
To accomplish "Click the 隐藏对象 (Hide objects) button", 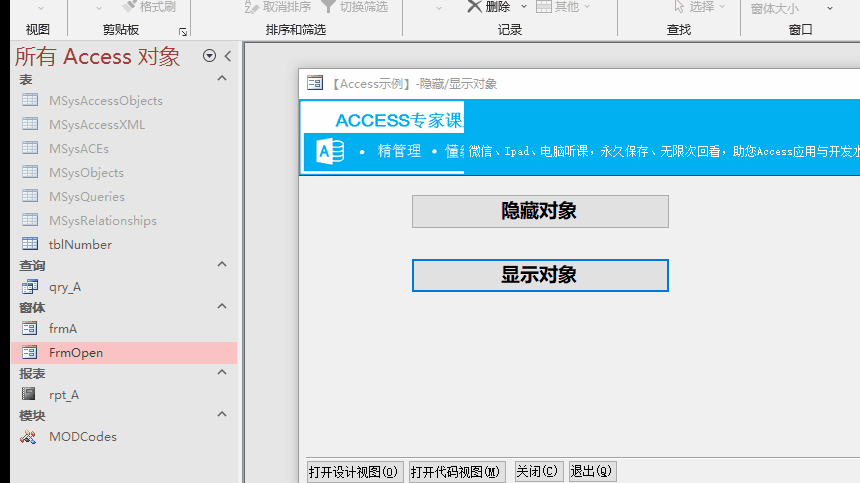I will click(540, 211).
